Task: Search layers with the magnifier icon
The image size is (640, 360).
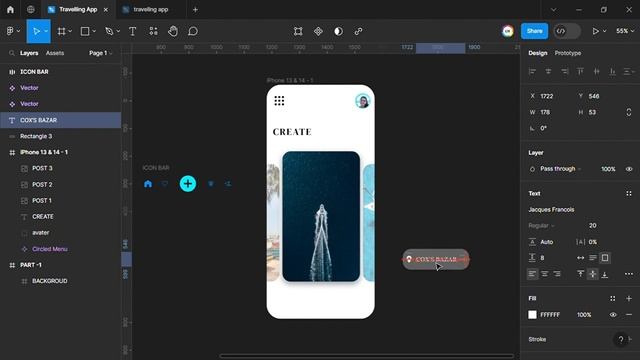Action: pyautogui.click(x=12, y=53)
